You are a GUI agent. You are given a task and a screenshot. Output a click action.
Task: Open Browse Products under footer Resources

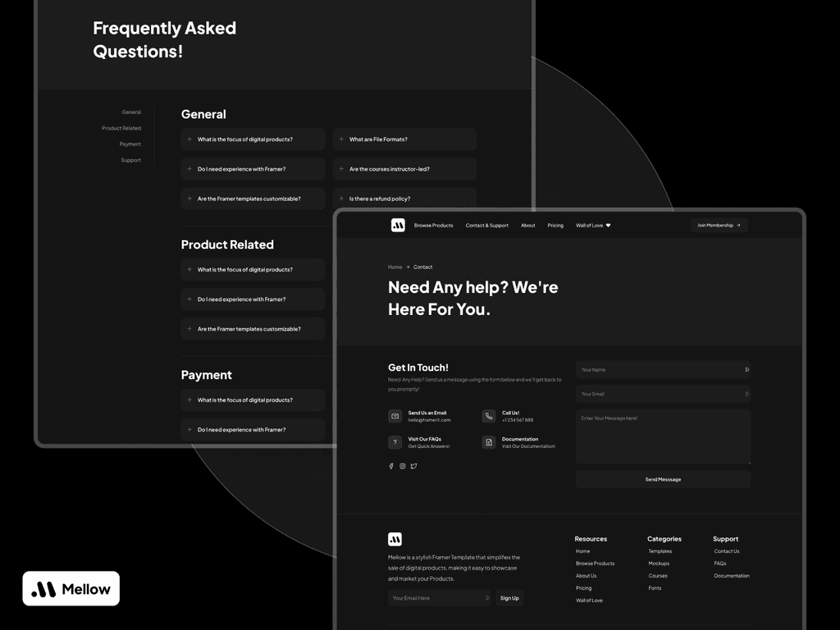[596, 564]
